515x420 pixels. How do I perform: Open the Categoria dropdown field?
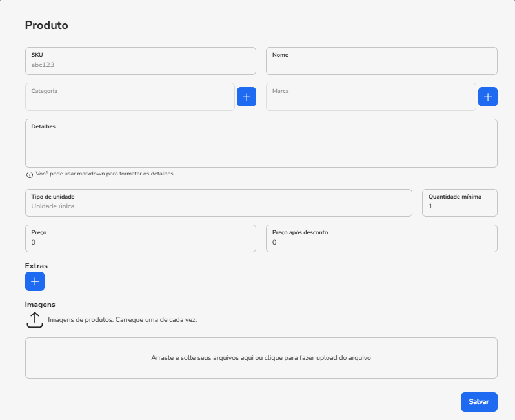pos(130,97)
